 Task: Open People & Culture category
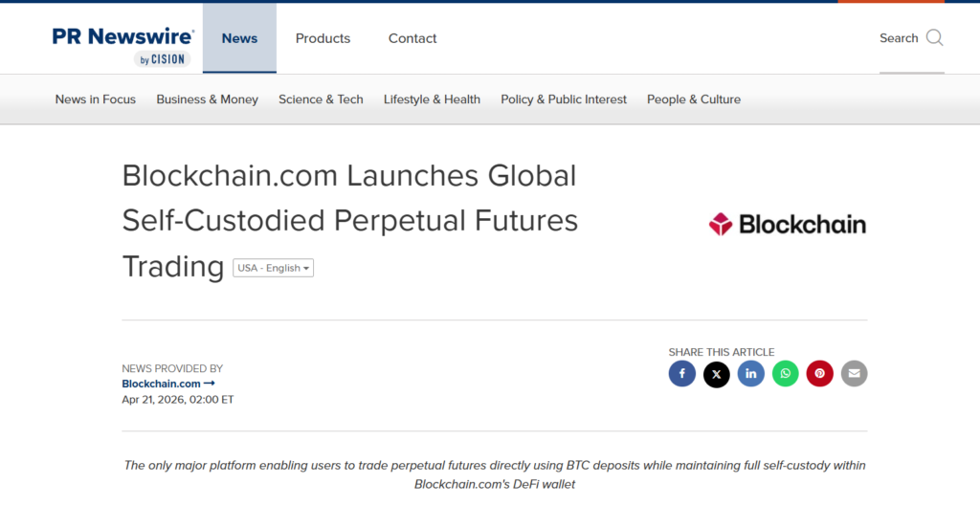click(x=693, y=99)
